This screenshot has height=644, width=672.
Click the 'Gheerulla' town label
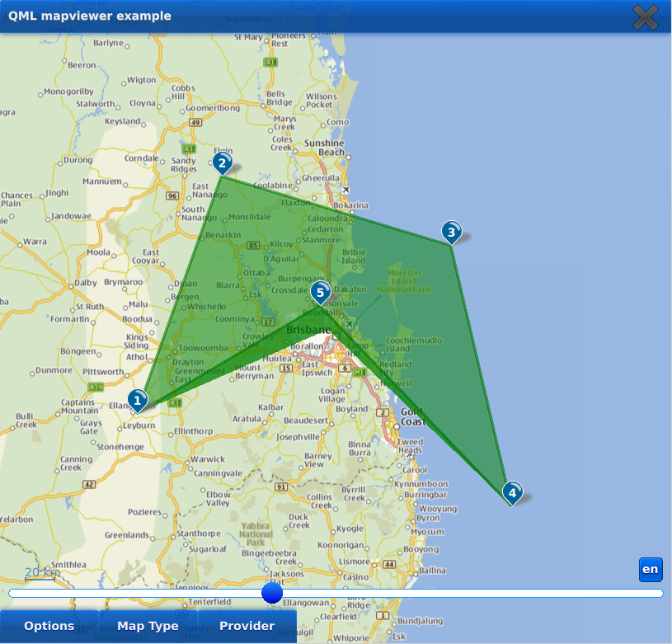321,178
